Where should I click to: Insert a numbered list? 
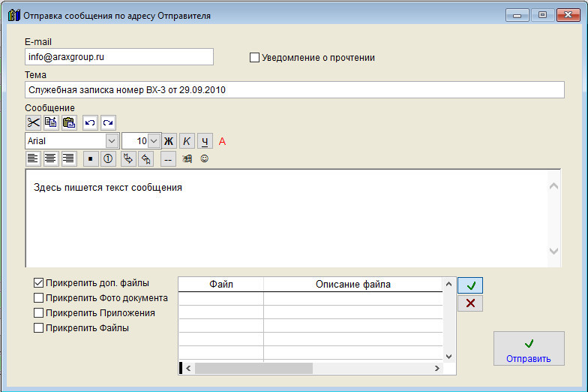(108, 158)
